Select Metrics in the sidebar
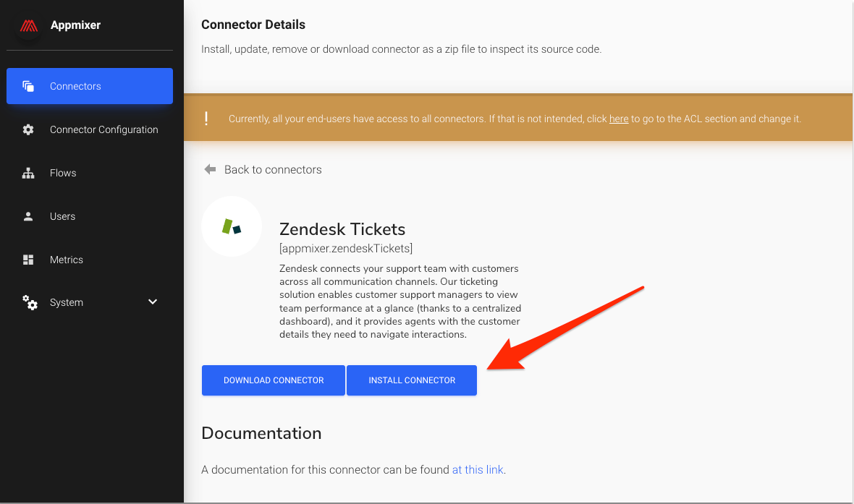The width and height of the screenshot is (854, 504). tap(67, 260)
